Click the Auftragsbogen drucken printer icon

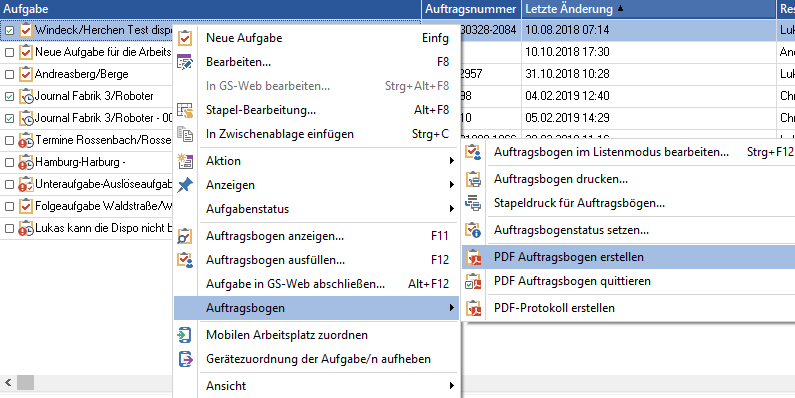pyautogui.click(x=473, y=179)
